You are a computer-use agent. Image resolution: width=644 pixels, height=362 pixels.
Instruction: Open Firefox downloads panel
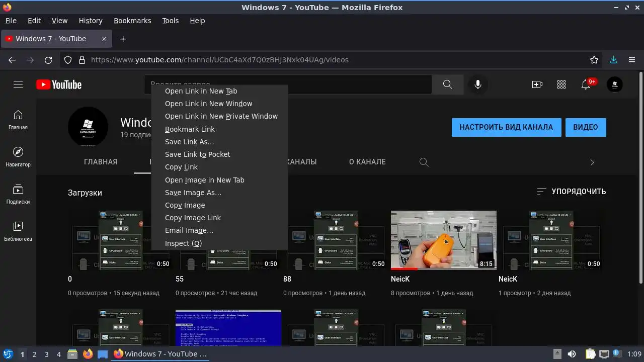pyautogui.click(x=613, y=60)
